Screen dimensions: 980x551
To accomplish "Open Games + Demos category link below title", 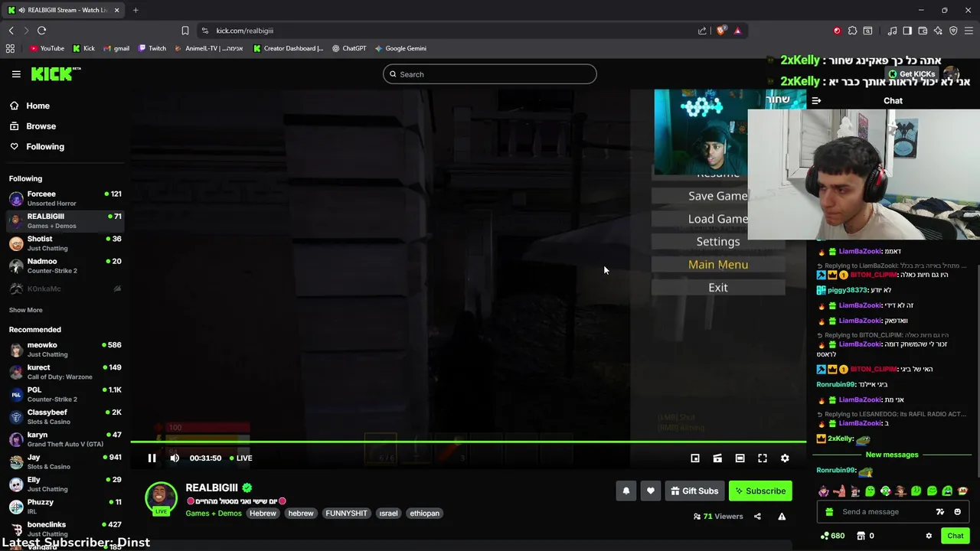I will pyautogui.click(x=214, y=514).
